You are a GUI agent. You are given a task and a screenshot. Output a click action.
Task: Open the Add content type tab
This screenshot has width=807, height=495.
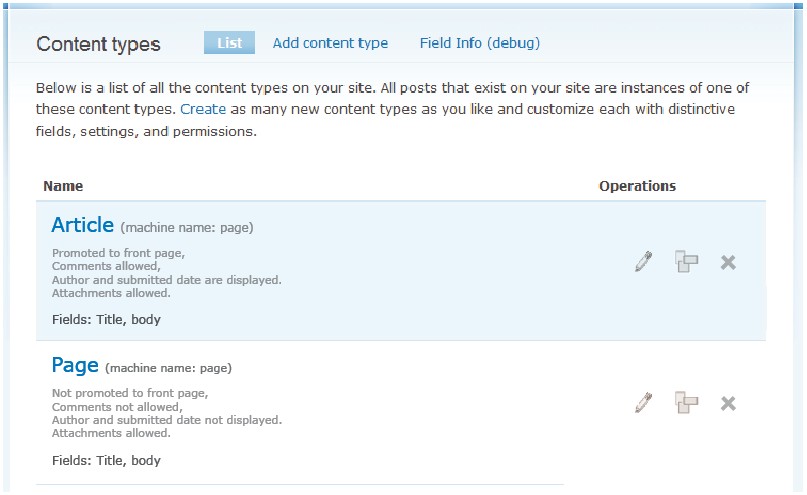pos(330,43)
